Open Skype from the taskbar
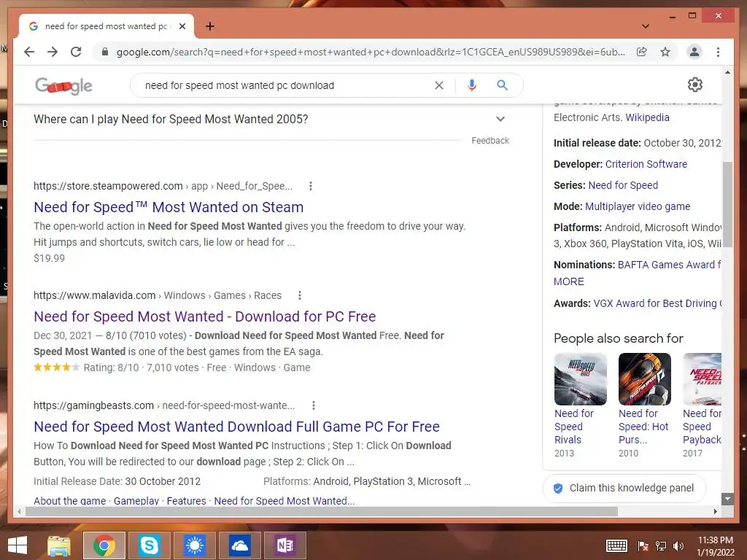Viewport: 747px width, 560px height. click(x=149, y=545)
